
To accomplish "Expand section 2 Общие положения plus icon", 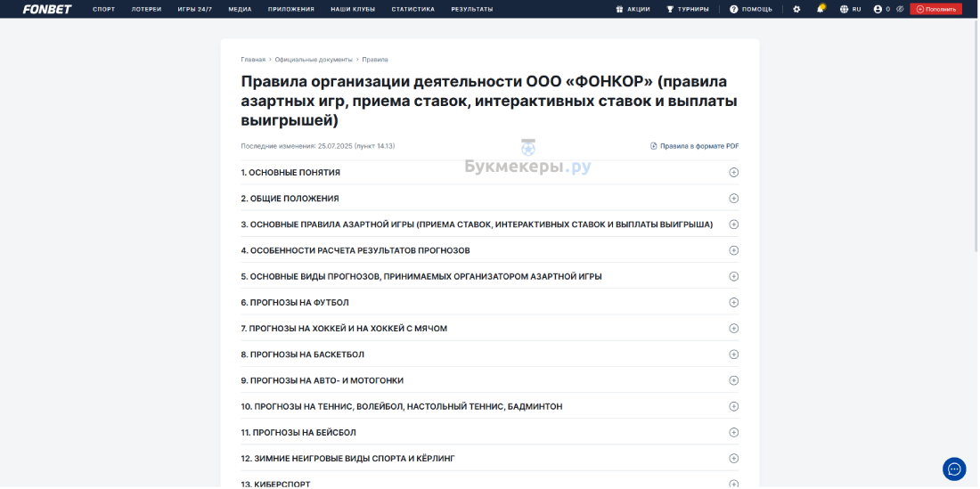I will point(734,199).
